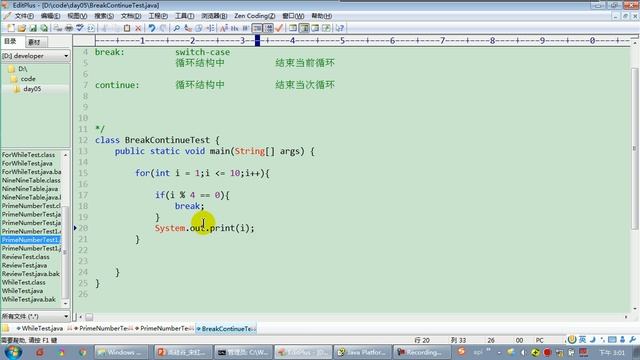Toggle the output window panel icon

click(315, 28)
